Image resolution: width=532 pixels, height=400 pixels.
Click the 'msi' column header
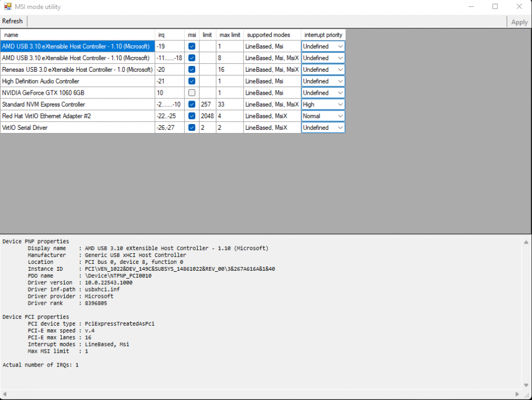click(192, 35)
